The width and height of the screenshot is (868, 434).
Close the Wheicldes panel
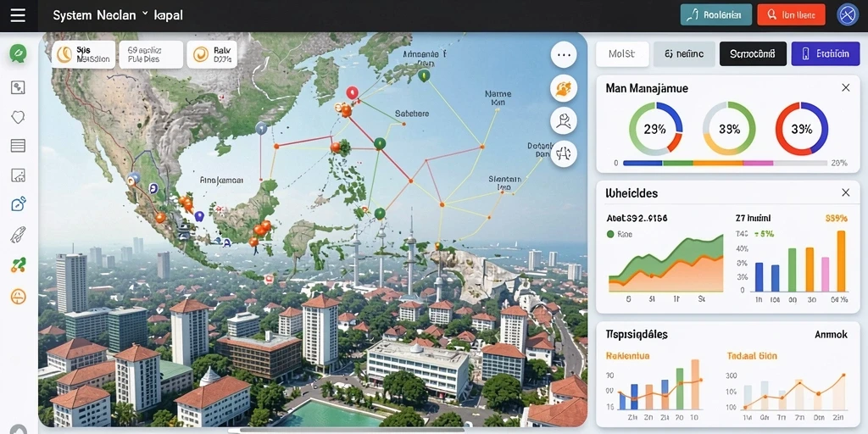coord(845,192)
